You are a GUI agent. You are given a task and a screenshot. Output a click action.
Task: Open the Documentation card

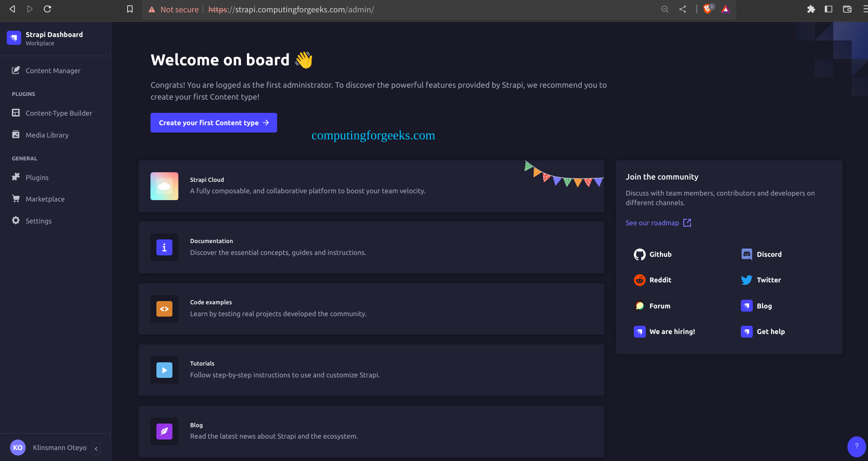pos(371,248)
